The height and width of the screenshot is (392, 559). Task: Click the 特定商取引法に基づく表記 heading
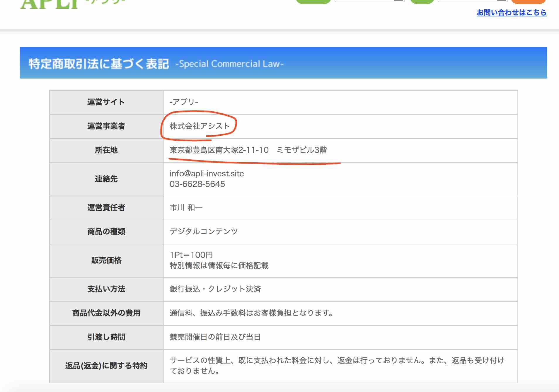tap(99, 64)
